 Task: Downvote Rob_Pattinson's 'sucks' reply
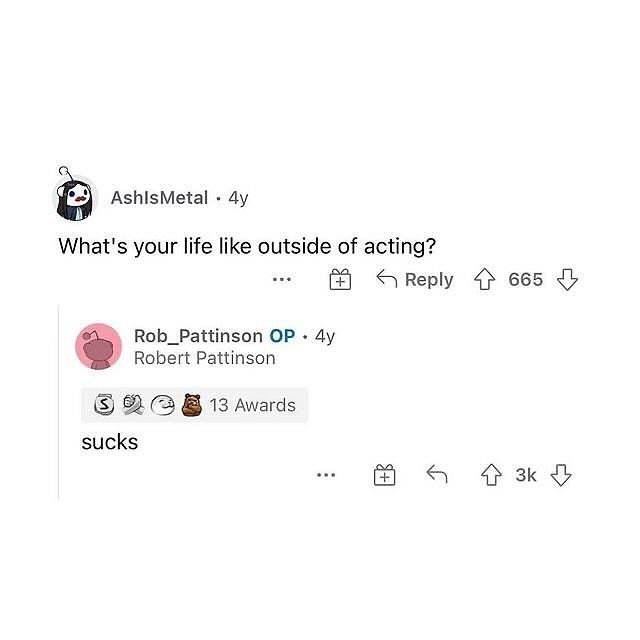561,475
